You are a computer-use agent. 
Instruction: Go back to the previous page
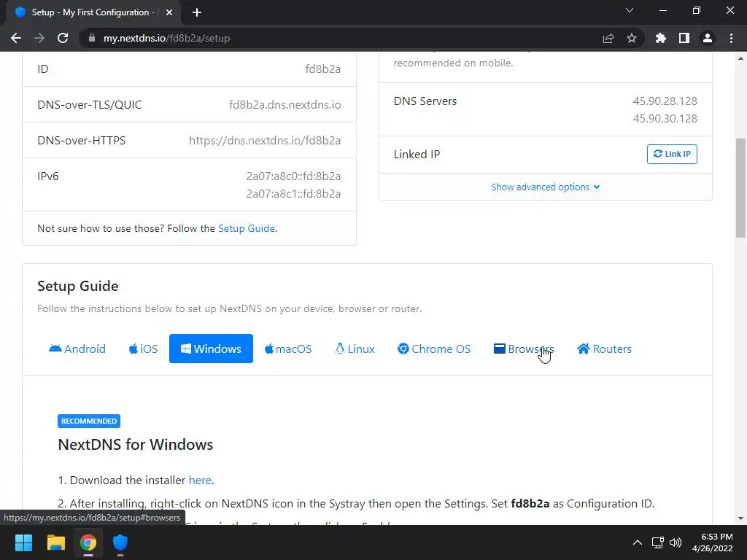pos(16,38)
